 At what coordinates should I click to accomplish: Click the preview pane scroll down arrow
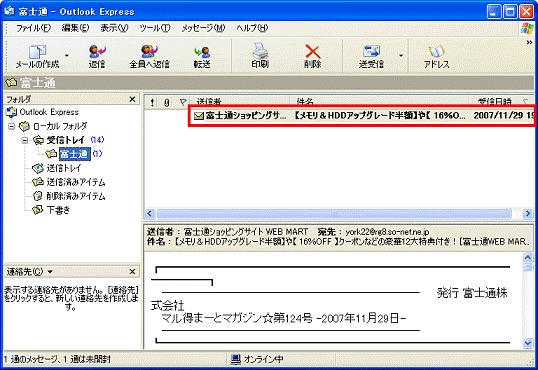pos(527,343)
